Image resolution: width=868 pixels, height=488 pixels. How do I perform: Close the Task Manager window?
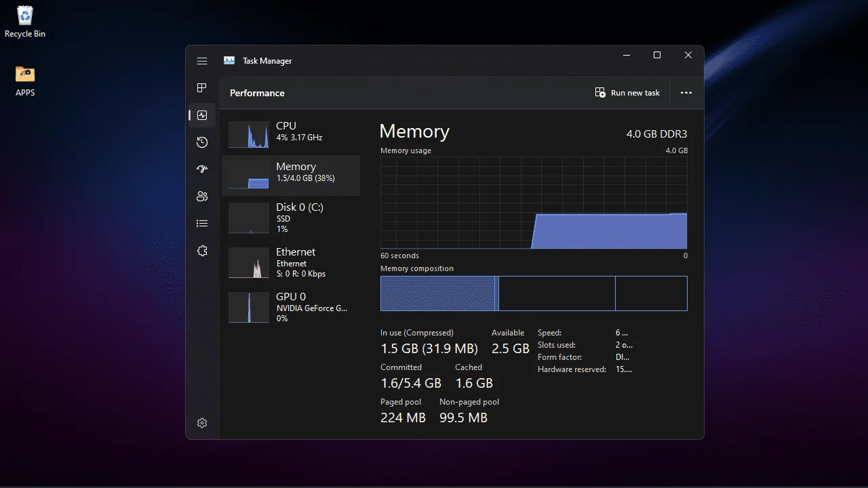pos(688,56)
